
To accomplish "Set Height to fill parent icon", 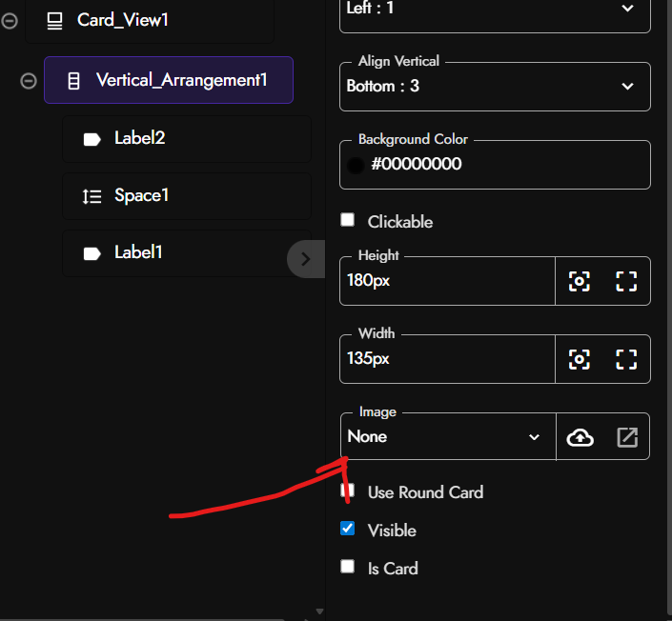I will (x=626, y=281).
